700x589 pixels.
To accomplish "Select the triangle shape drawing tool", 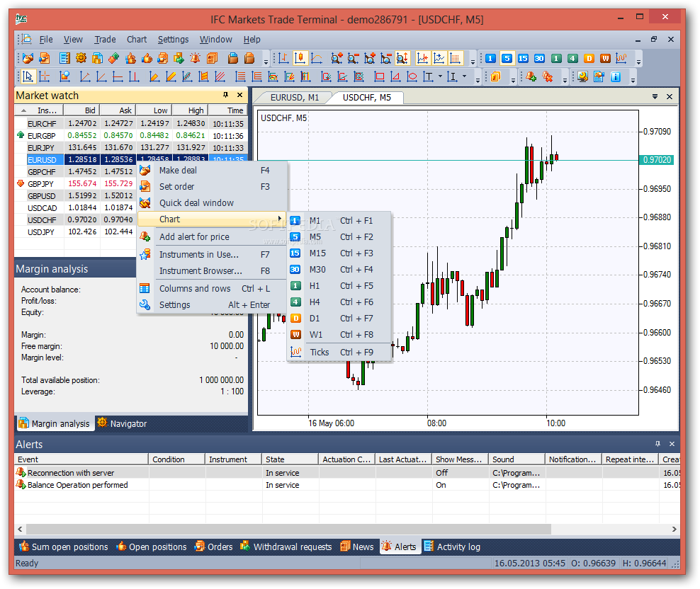I will (395, 77).
